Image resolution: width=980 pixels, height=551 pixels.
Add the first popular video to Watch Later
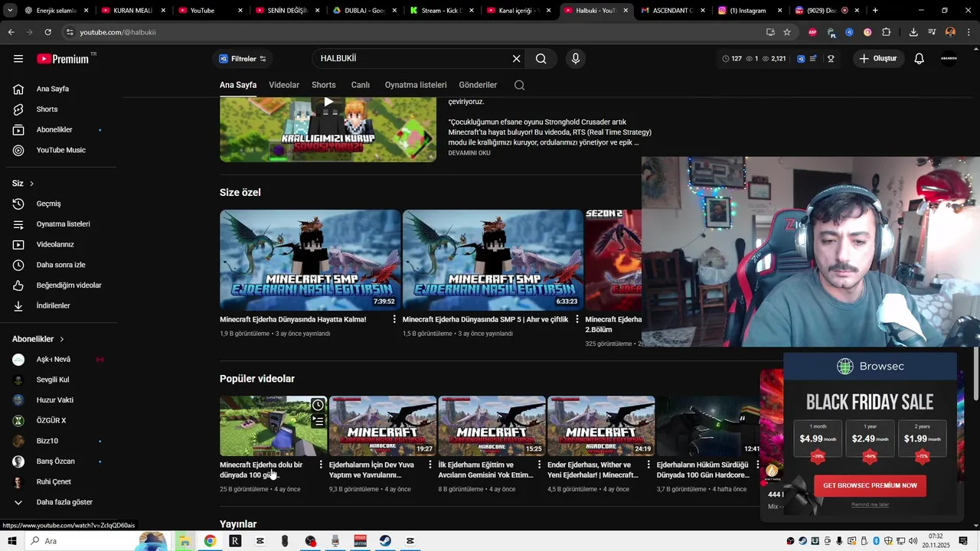click(318, 405)
